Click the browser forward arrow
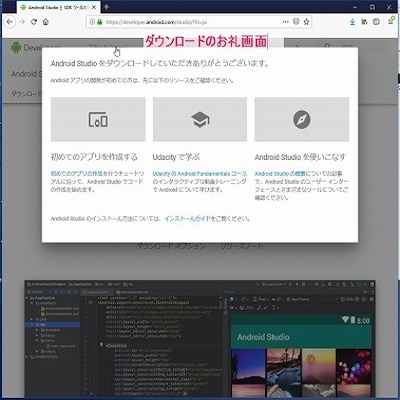This screenshot has width=400, height=400. click(x=22, y=22)
